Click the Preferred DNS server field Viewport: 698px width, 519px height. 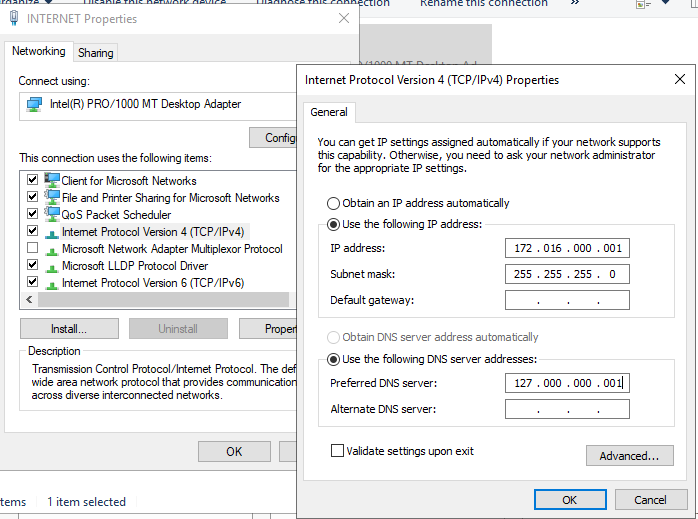(x=567, y=383)
